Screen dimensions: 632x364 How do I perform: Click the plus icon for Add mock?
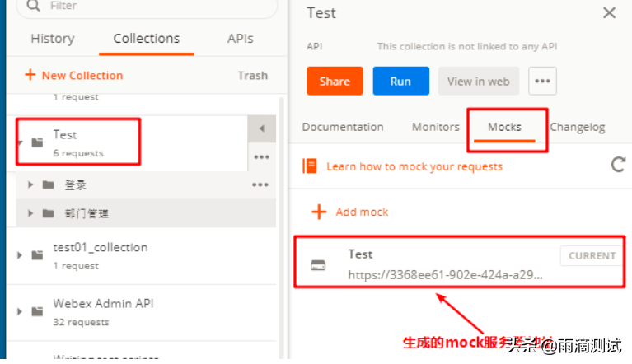319,212
